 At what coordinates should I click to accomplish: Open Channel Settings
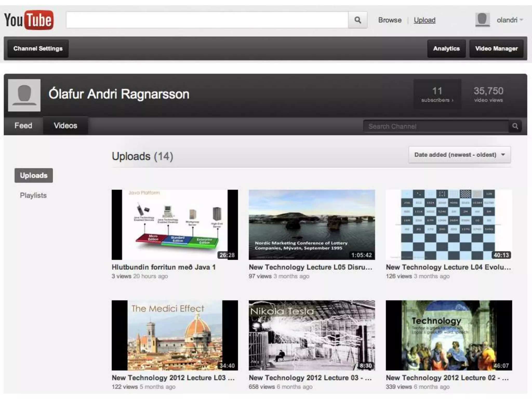[x=38, y=49]
